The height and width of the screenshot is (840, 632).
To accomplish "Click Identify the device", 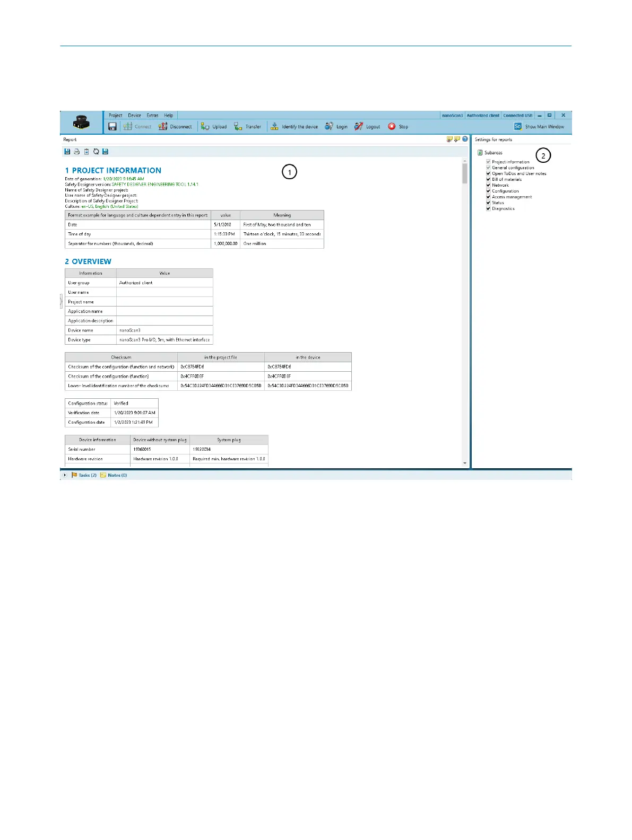I will coord(294,126).
